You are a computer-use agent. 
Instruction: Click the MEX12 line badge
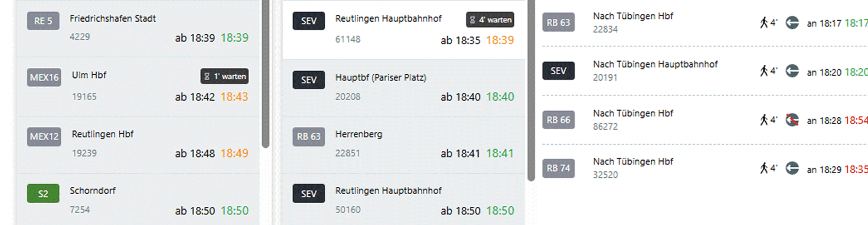[44, 136]
